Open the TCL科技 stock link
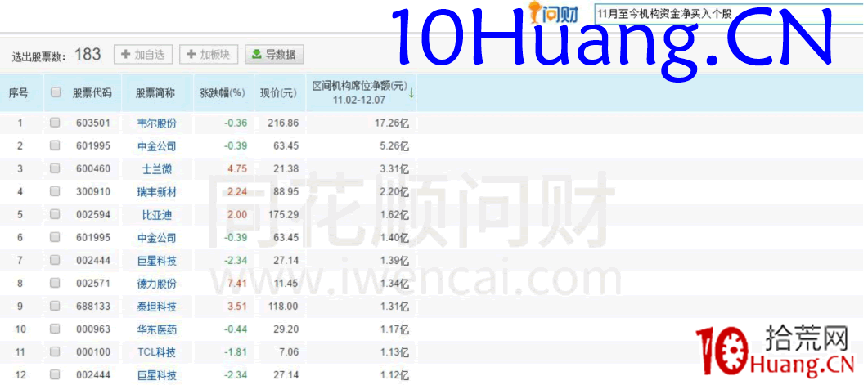 point(156,352)
